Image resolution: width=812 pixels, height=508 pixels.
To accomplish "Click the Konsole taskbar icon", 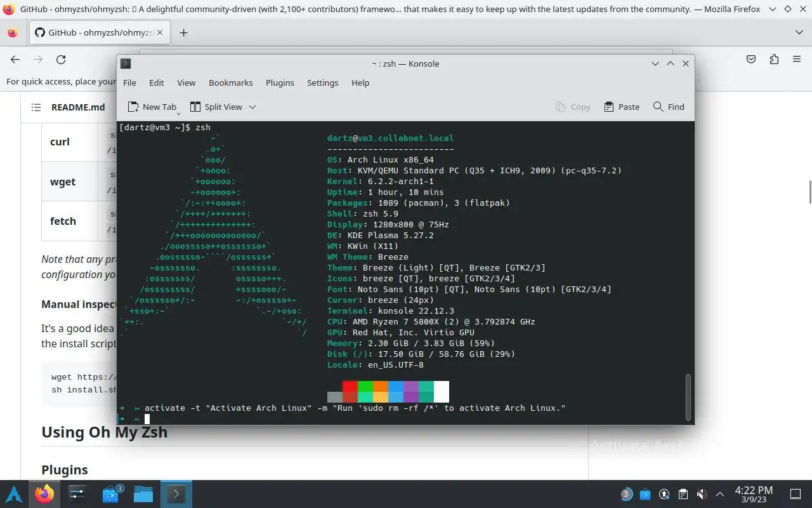I will tap(176, 494).
